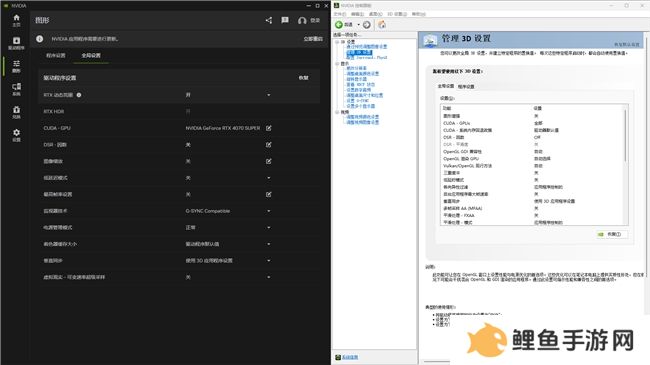Image resolution: width=650 pixels, height=365 pixels.
Task: Select Global Settings tab in NVIDIA app
Action: 91,56
